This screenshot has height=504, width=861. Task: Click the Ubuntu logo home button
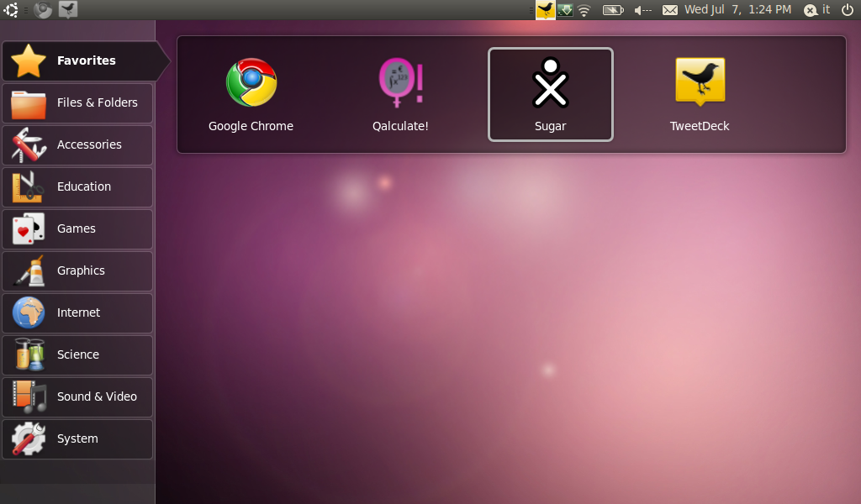[11, 9]
